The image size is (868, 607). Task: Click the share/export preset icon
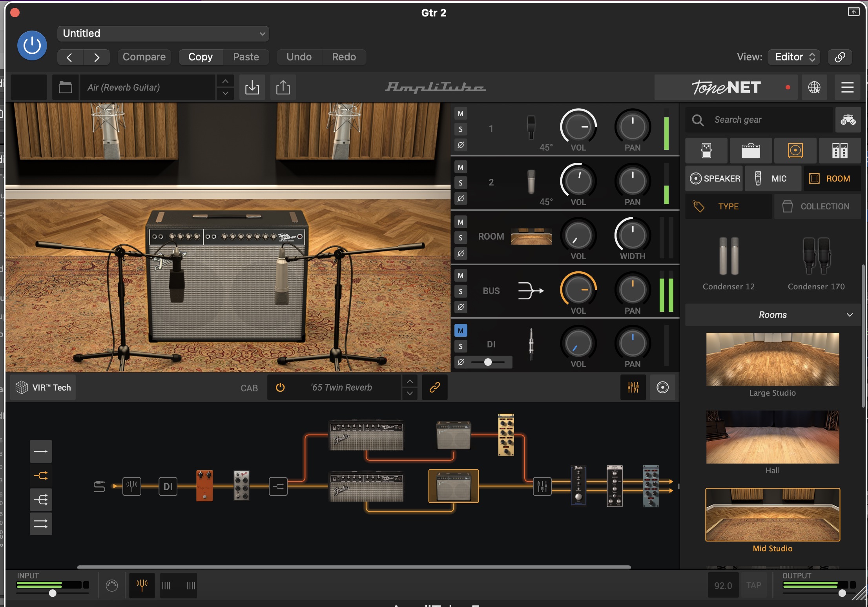click(283, 87)
